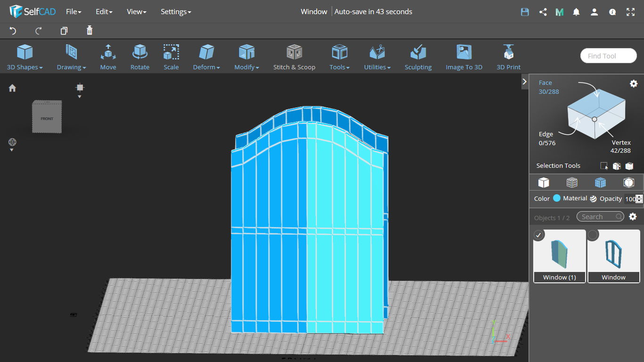Click the rightmost Selection Tools icon
This screenshot has height=362, width=644.
click(629, 166)
